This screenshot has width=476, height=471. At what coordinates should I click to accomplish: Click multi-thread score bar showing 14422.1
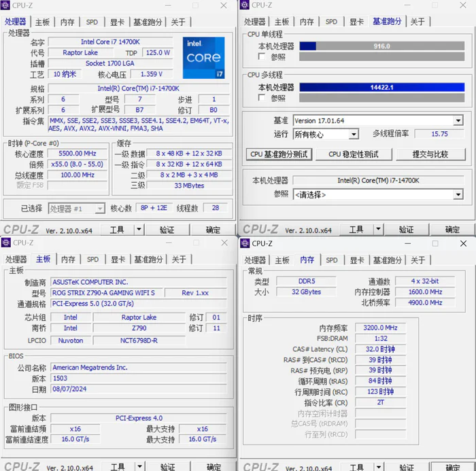[x=382, y=88]
